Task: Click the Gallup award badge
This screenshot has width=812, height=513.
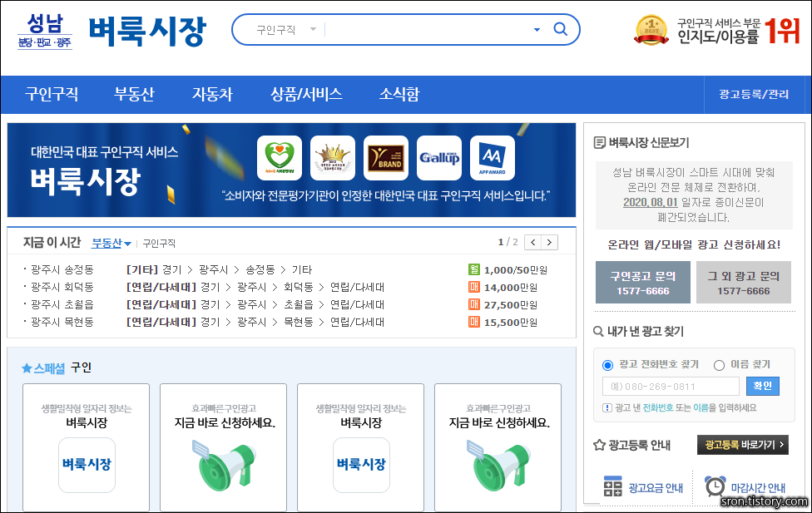Action: tap(439, 158)
